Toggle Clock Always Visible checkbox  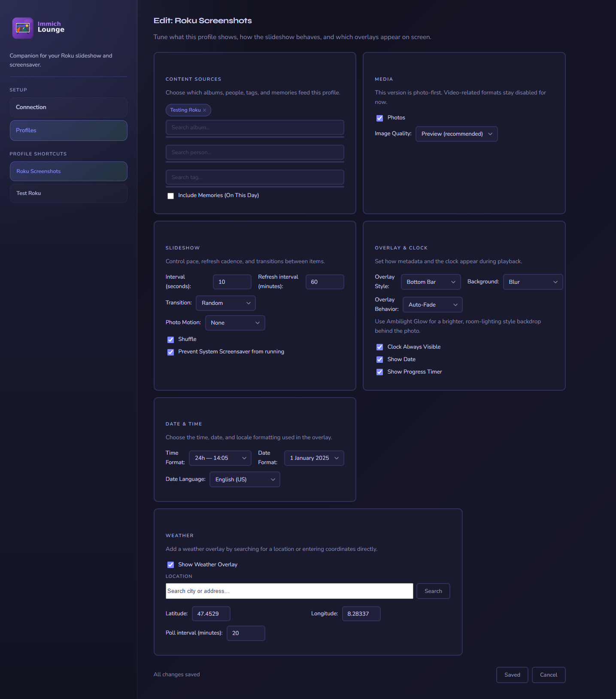[x=380, y=347]
